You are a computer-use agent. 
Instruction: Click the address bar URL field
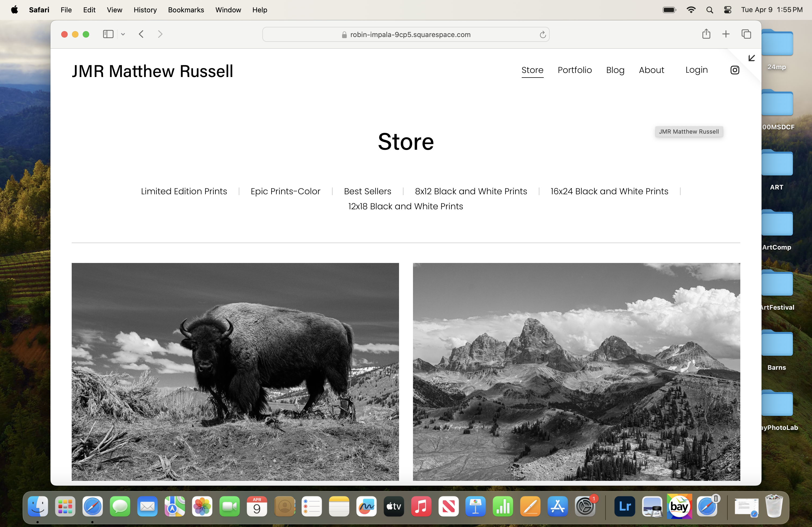click(x=406, y=34)
